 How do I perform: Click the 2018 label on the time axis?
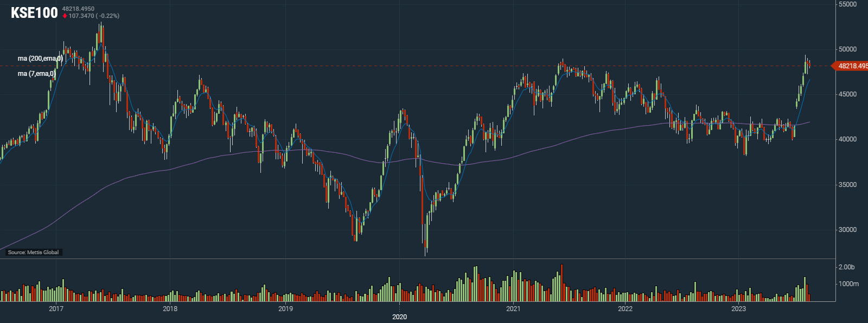click(170, 309)
